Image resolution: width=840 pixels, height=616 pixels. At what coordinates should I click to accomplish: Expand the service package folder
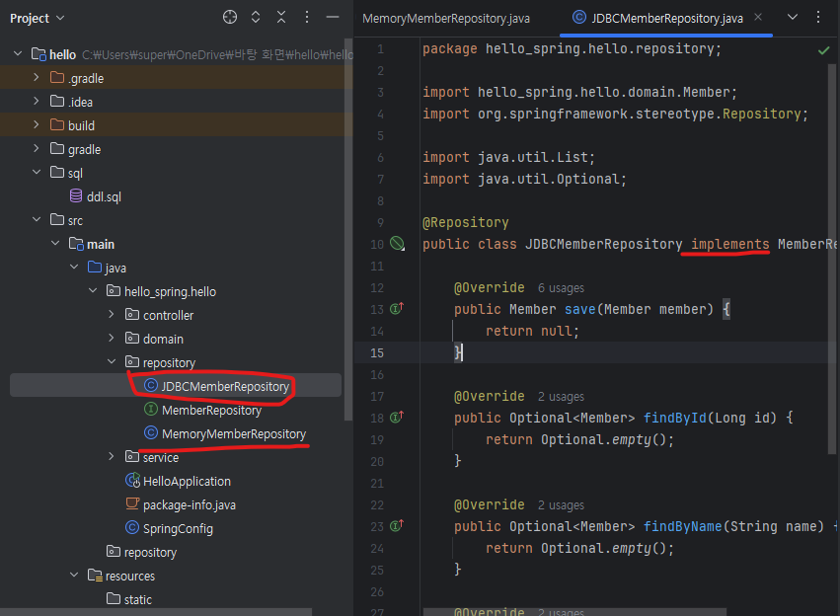(113, 457)
